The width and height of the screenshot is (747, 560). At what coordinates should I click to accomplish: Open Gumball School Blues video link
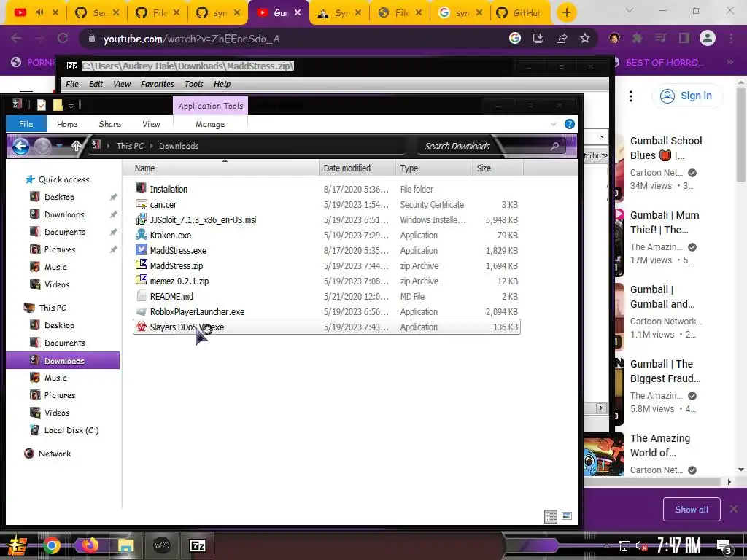(666, 147)
